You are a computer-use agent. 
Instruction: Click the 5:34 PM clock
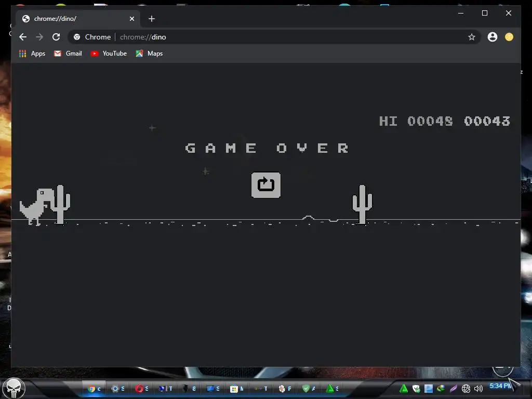(501, 386)
